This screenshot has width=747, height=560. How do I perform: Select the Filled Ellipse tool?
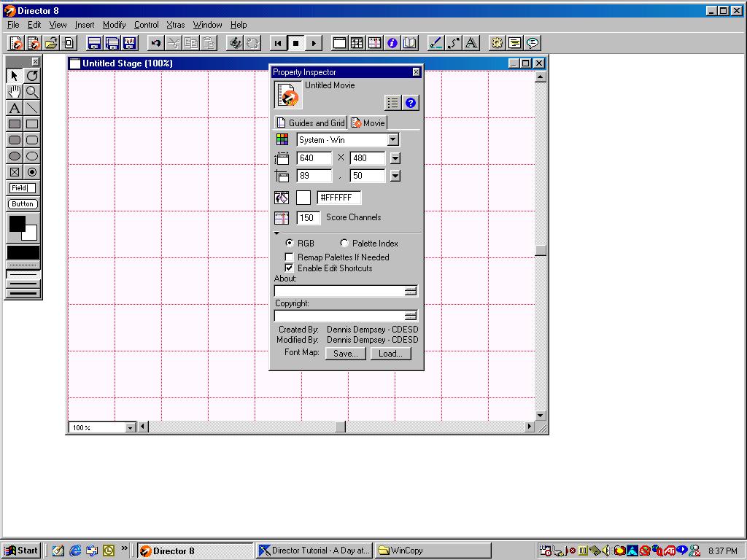click(15, 156)
